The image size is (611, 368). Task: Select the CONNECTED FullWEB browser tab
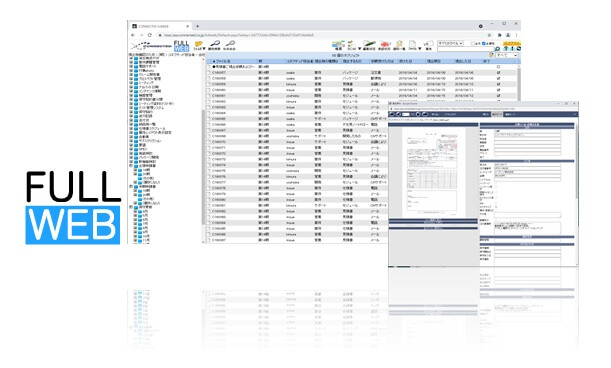pyautogui.click(x=161, y=26)
